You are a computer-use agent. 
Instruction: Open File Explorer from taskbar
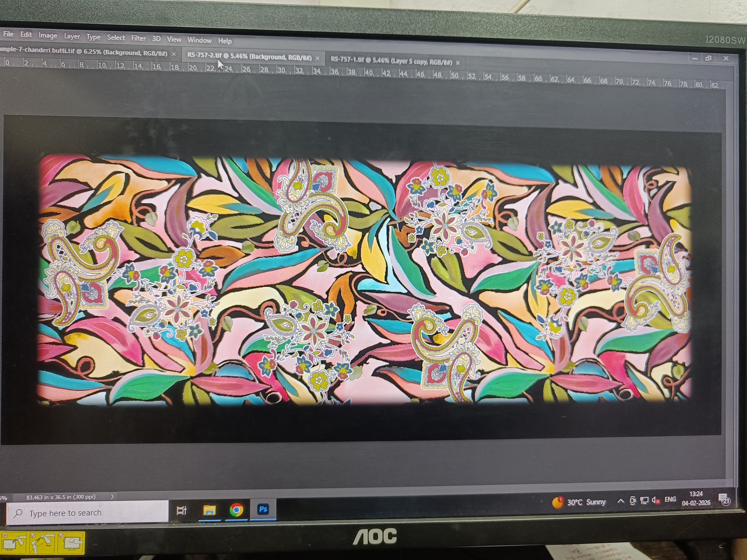pos(209,510)
